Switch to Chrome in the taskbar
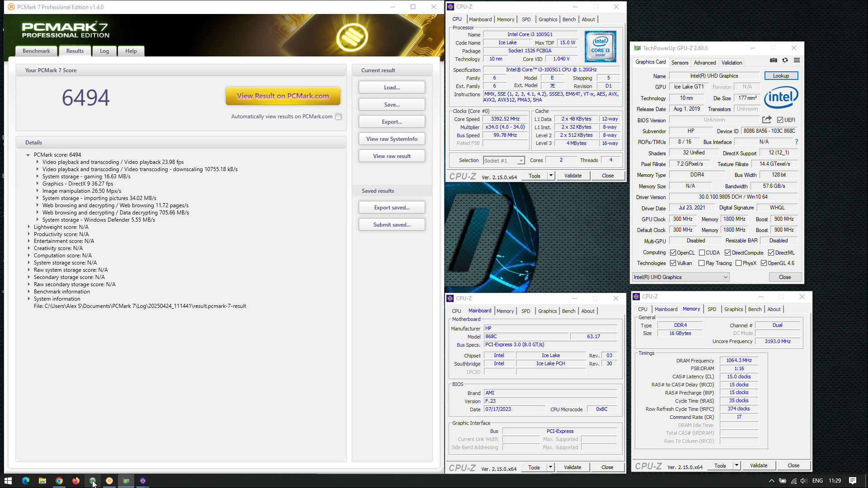The height and width of the screenshot is (488, 868). (x=59, y=481)
